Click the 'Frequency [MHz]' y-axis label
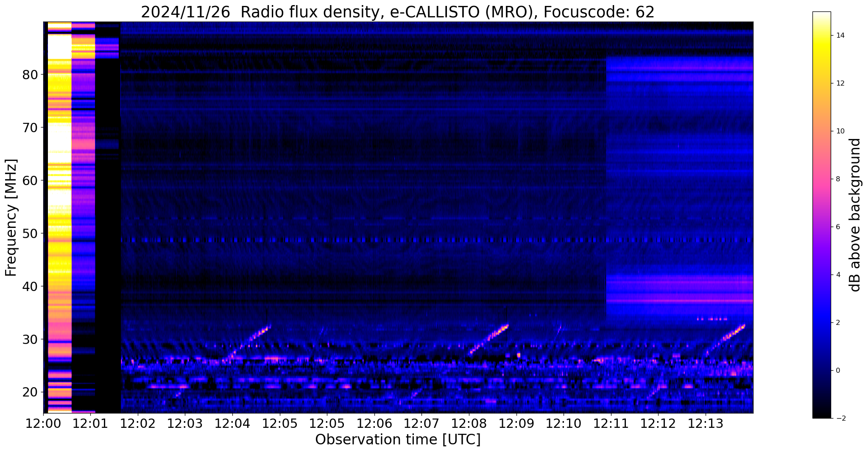This screenshot has height=452, width=868. coord(11,218)
